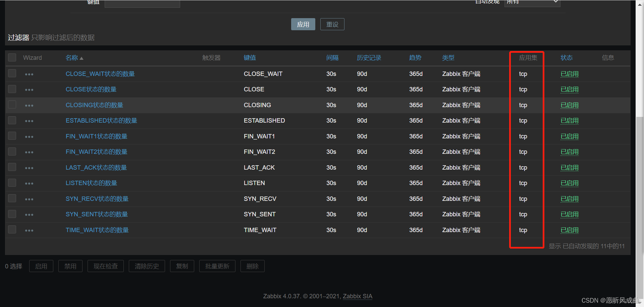Viewport: 644px width, 307px height.
Task: Open wizard dots menu for CLOSE item
Action: [29, 90]
